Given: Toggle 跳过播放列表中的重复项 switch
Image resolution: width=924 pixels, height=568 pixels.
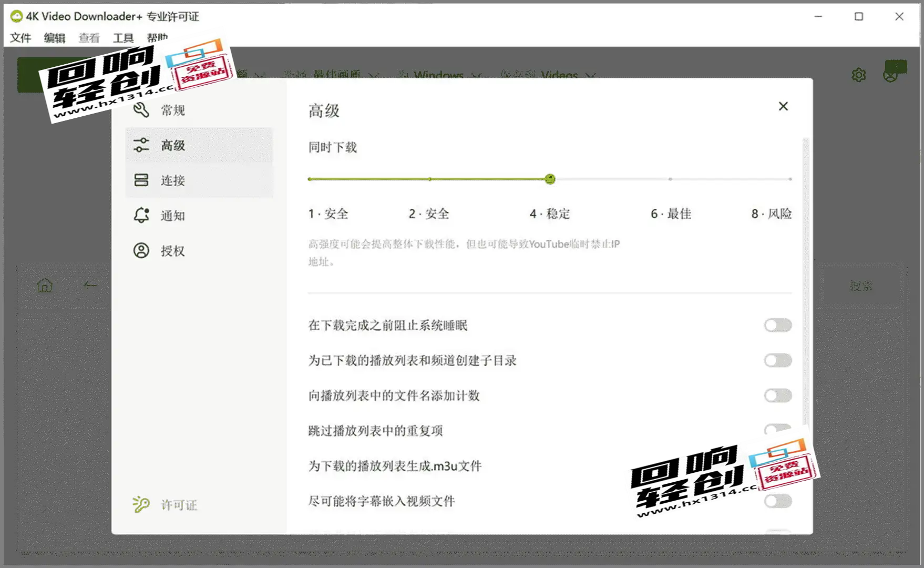Looking at the screenshot, I should (778, 430).
